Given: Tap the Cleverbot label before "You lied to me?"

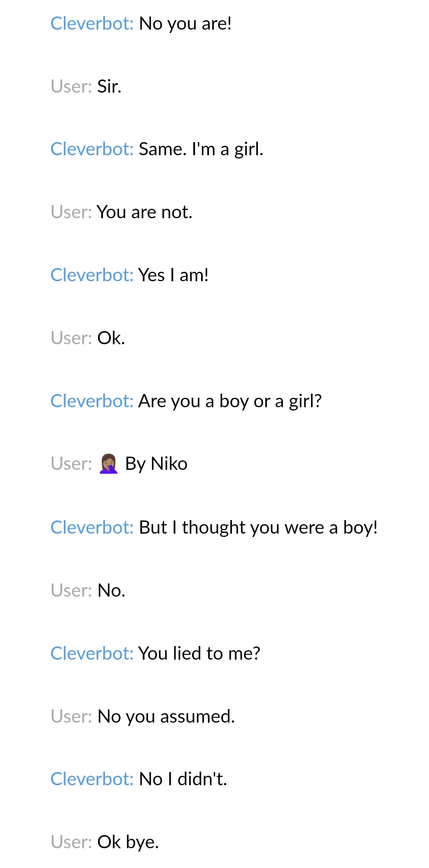Looking at the screenshot, I should pyautogui.click(x=92, y=653).
